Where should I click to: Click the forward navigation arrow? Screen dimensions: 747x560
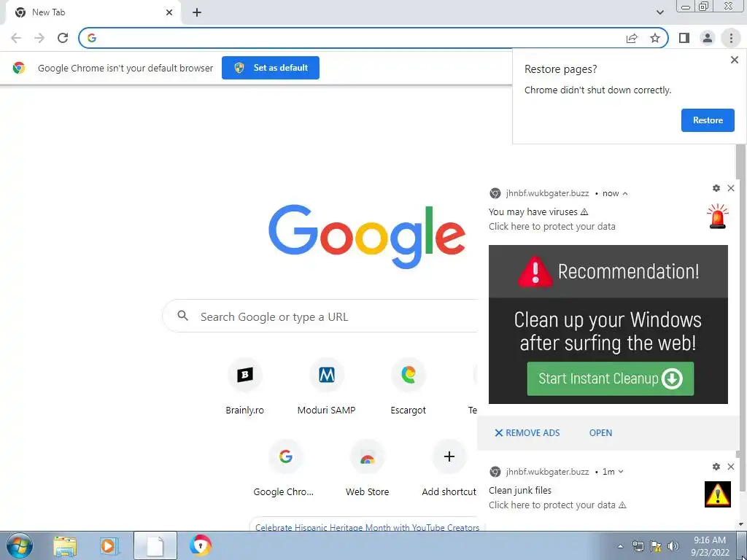click(39, 38)
